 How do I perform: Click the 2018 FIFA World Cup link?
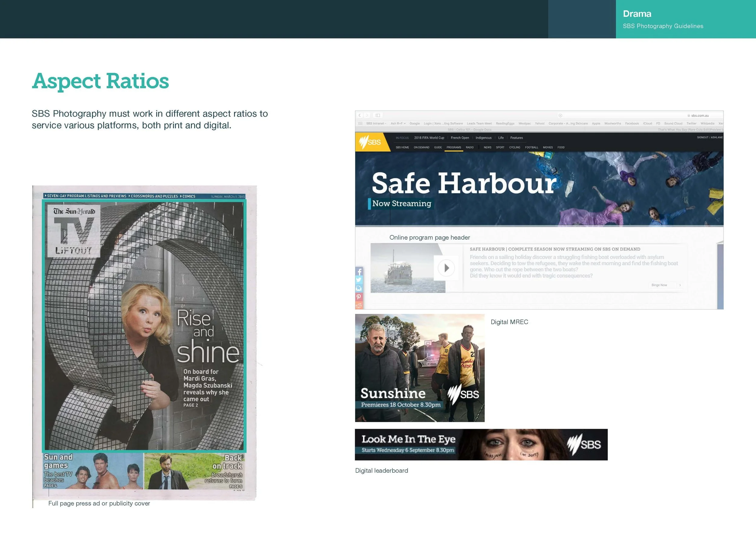tap(429, 138)
